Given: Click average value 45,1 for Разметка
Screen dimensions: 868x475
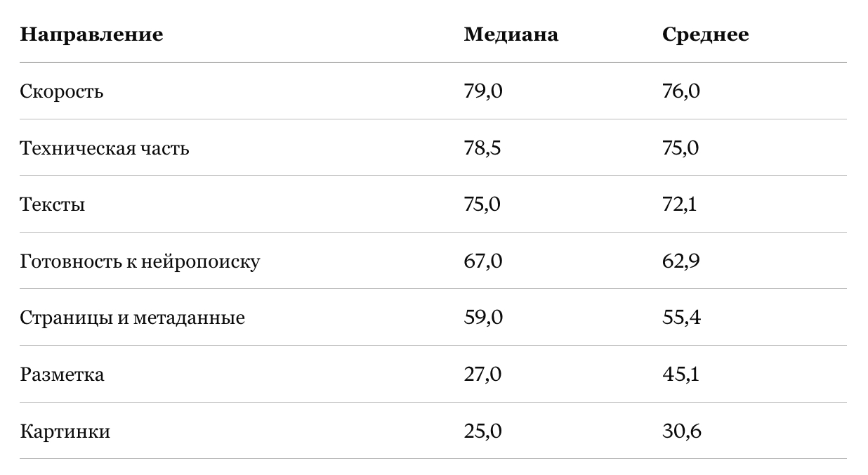Looking at the screenshot, I should coord(680,375).
